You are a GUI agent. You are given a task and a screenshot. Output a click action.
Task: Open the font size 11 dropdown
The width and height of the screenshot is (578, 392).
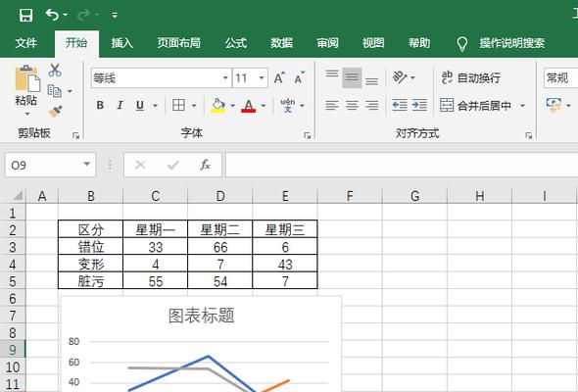(x=262, y=77)
